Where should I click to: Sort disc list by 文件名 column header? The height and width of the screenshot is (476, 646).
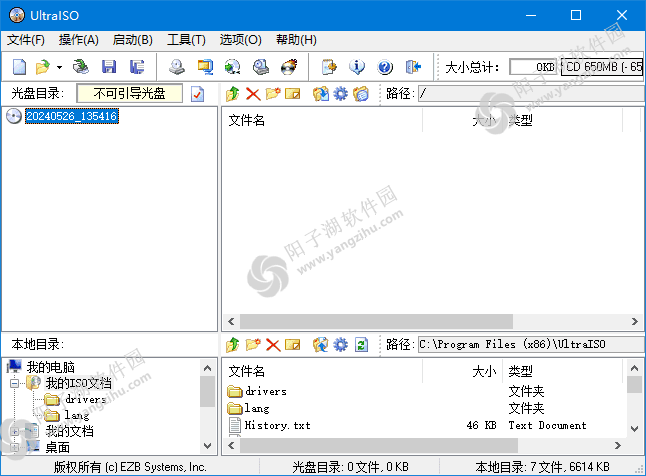[247, 120]
